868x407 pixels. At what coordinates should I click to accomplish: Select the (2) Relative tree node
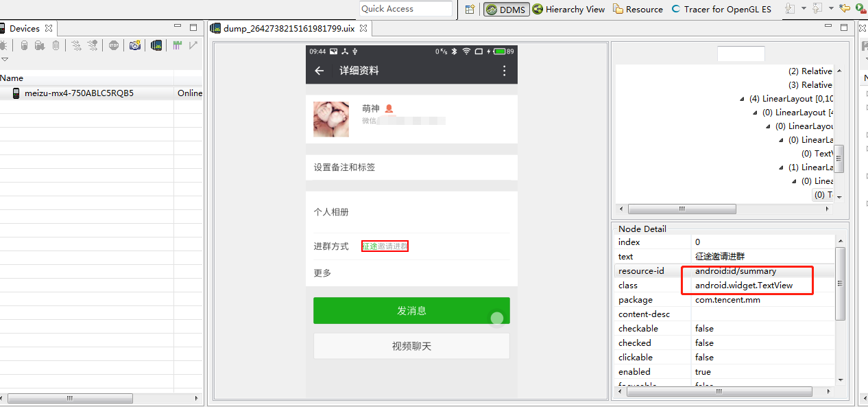point(810,71)
